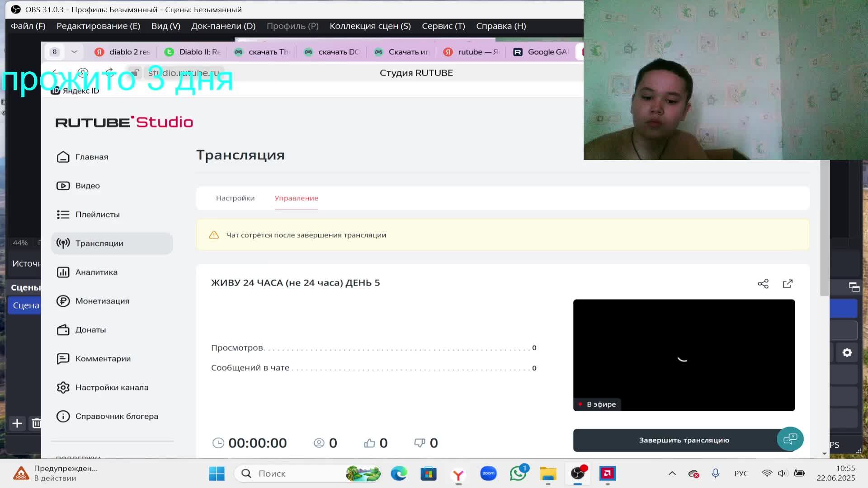Open Microsoft Edge from taskbar

coord(399,474)
